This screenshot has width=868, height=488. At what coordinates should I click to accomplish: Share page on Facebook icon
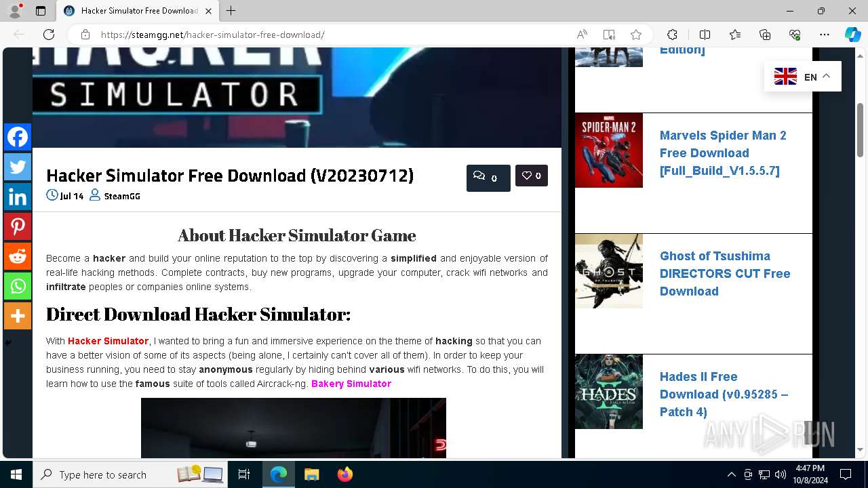coord(18,137)
